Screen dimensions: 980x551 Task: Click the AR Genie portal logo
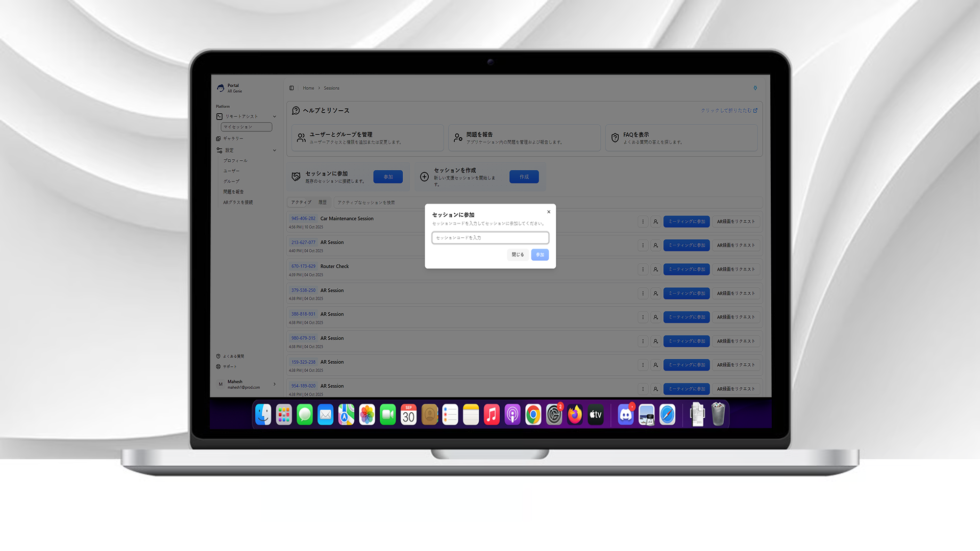[x=220, y=88]
